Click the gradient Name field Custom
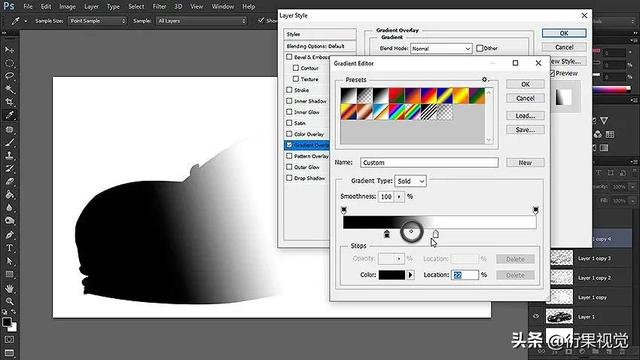 (429, 162)
